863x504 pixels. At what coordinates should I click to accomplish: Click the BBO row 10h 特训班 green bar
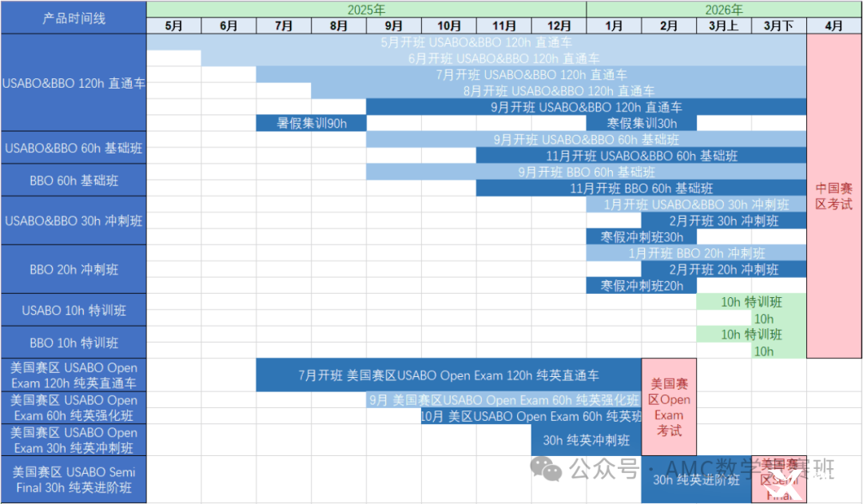(752, 334)
